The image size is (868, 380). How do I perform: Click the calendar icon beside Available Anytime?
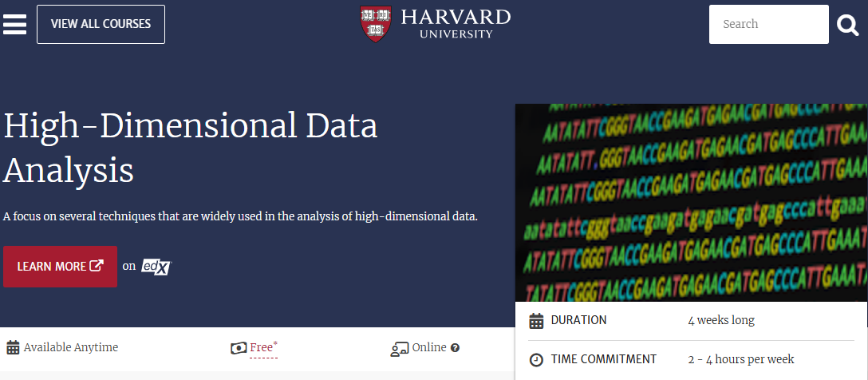click(13, 348)
